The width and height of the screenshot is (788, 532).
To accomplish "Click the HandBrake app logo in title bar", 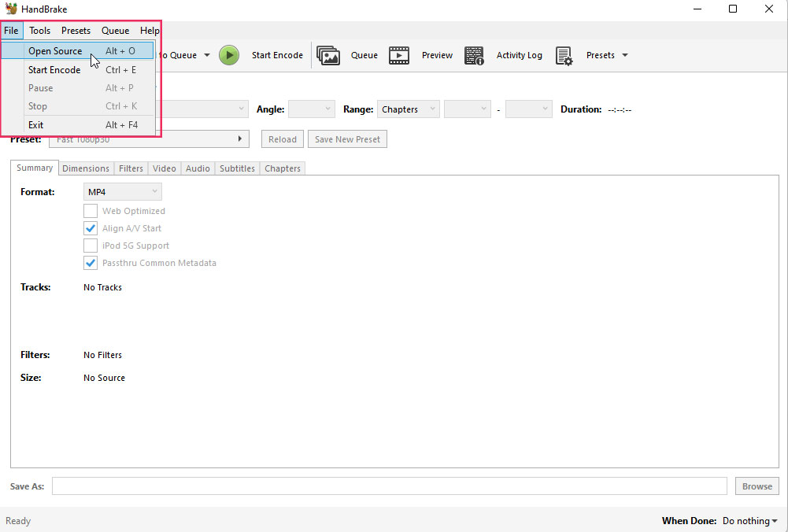I will click(x=11, y=9).
